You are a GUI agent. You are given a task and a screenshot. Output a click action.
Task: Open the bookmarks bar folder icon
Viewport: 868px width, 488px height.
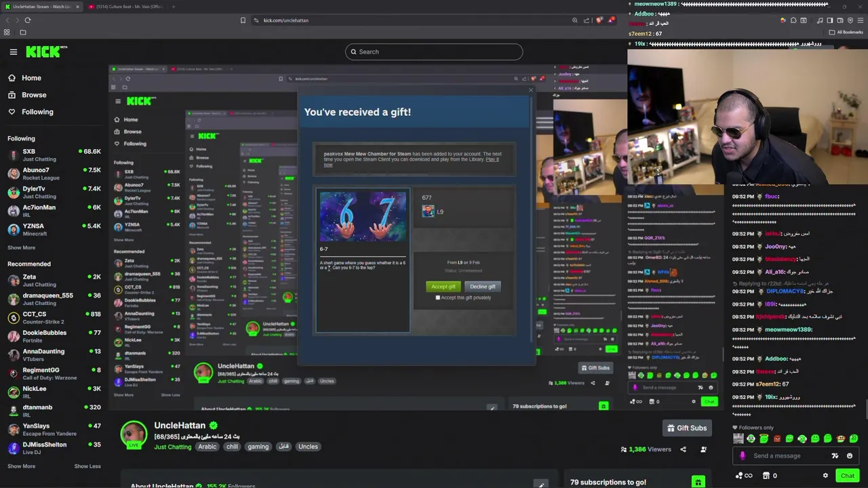tap(22, 32)
